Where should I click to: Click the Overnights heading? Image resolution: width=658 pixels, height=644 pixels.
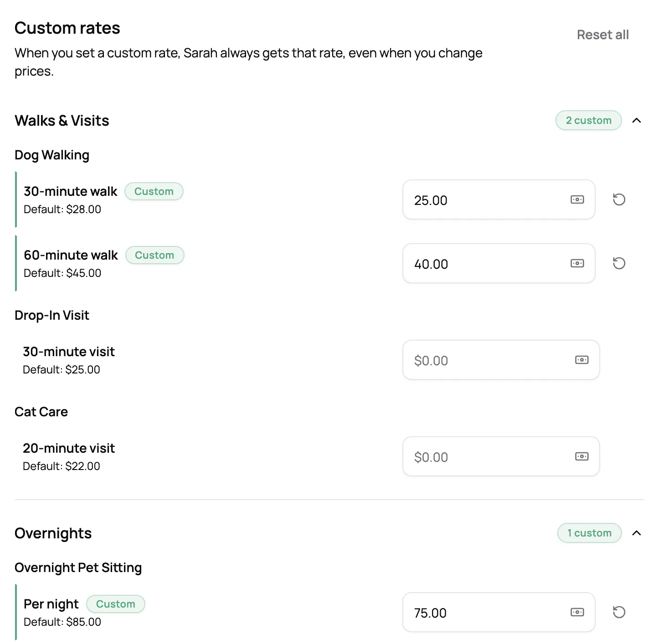tap(53, 533)
